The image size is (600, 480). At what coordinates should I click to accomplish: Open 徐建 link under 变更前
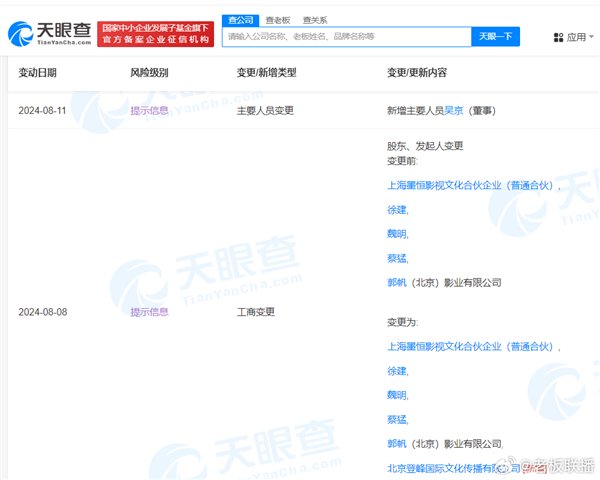click(x=396, y=210)
